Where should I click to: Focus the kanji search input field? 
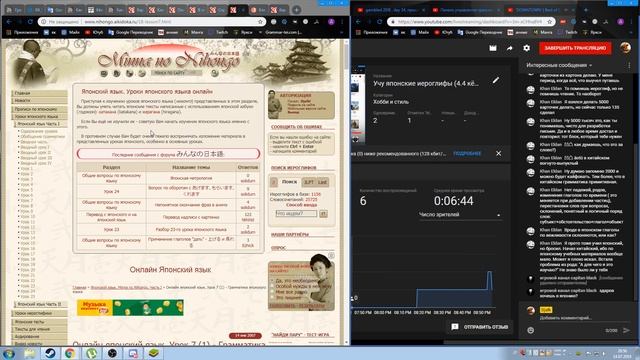[x=296, y=213]
